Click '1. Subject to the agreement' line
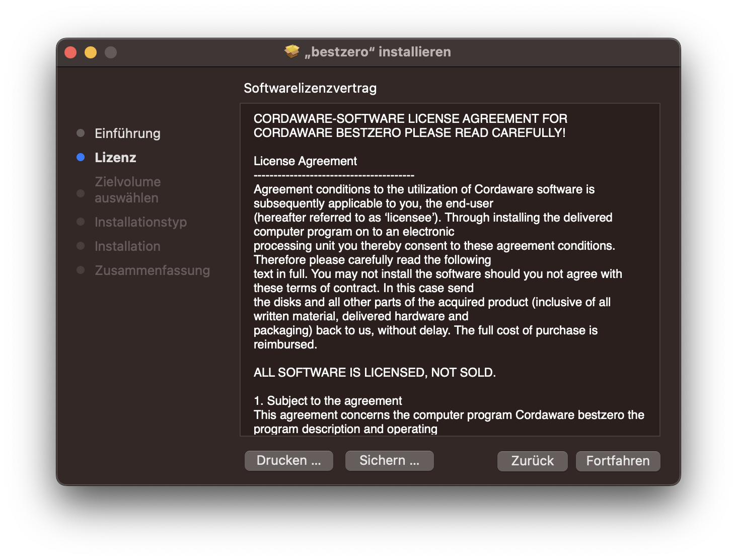 click(x=328, y=401)
